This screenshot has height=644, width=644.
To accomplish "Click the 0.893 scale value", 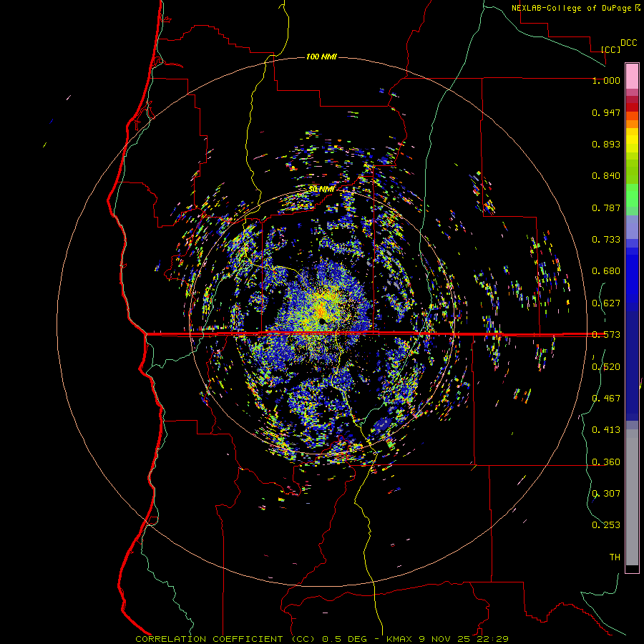I will [606, 144].
